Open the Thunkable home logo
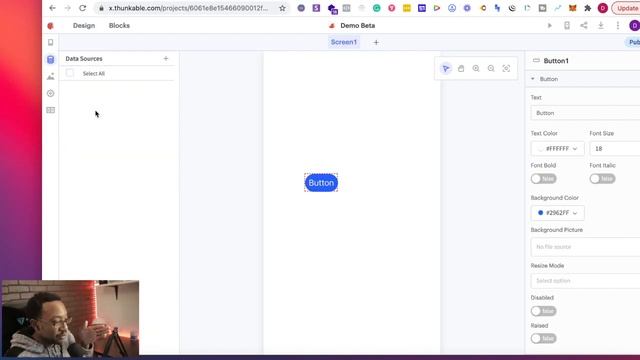The height and width of the screenshot is (360, 640). [x=51, y=26]
